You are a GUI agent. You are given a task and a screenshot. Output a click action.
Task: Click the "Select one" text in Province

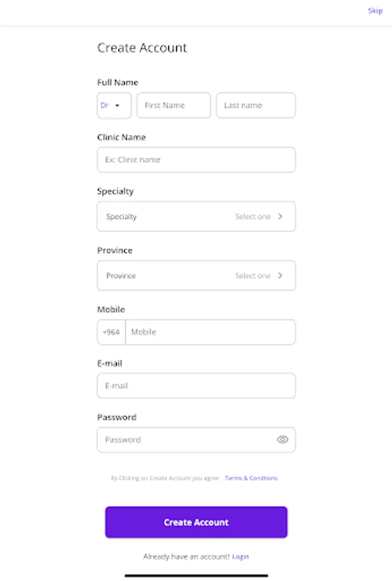point(253,276)
